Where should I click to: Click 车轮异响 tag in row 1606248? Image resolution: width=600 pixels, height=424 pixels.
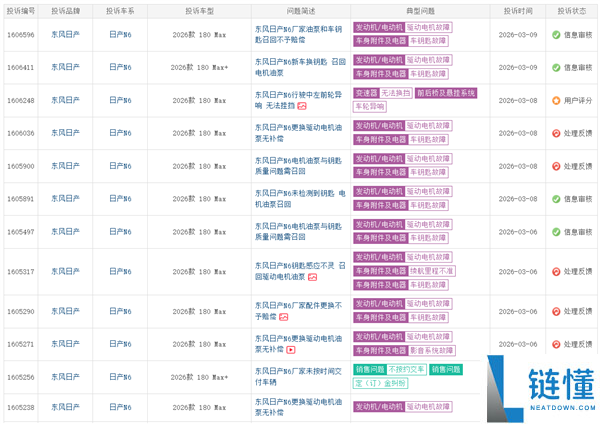point(370,107)
